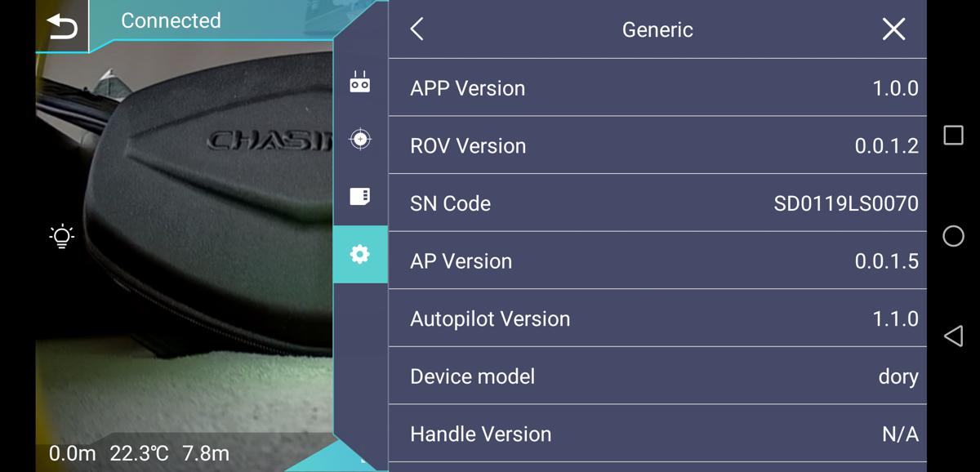The width and height of the screenshot is (980, 472).
Task: Tap the return arrow icon beside Connected
Action: tap(62, 27)
